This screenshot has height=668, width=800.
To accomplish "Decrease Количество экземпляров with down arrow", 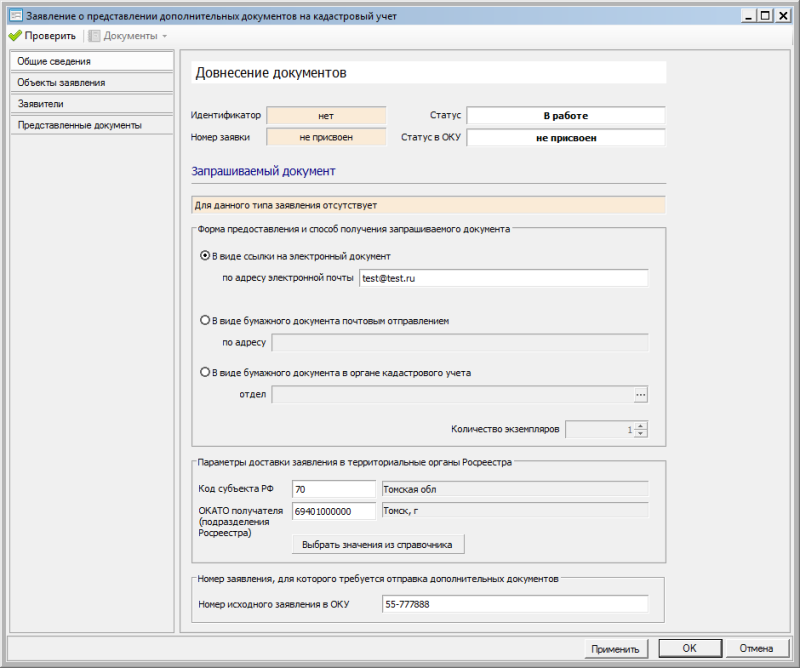I will click(641, 433).
